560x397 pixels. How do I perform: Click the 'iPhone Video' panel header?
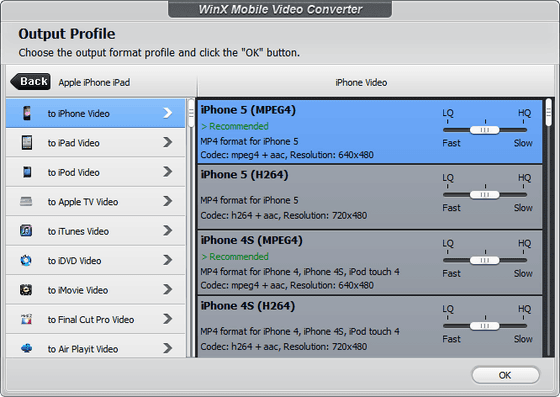(x=361, y=82)
